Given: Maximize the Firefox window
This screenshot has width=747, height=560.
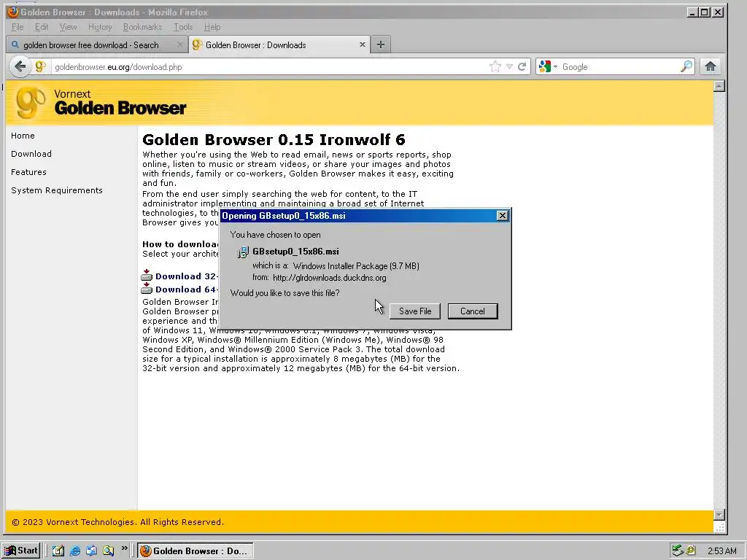Looking at the screenshot, I should 705,12.
